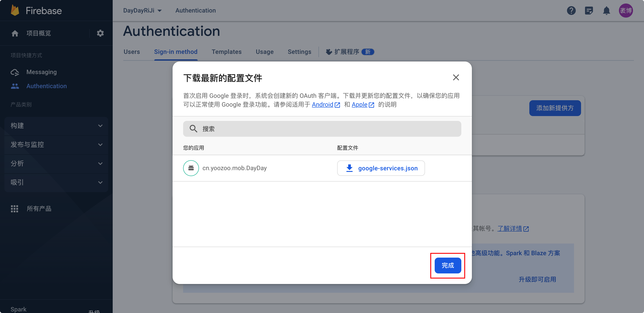Open the 扩展程序 tab
Screen dimensions: 644x313
coord(350,52)
